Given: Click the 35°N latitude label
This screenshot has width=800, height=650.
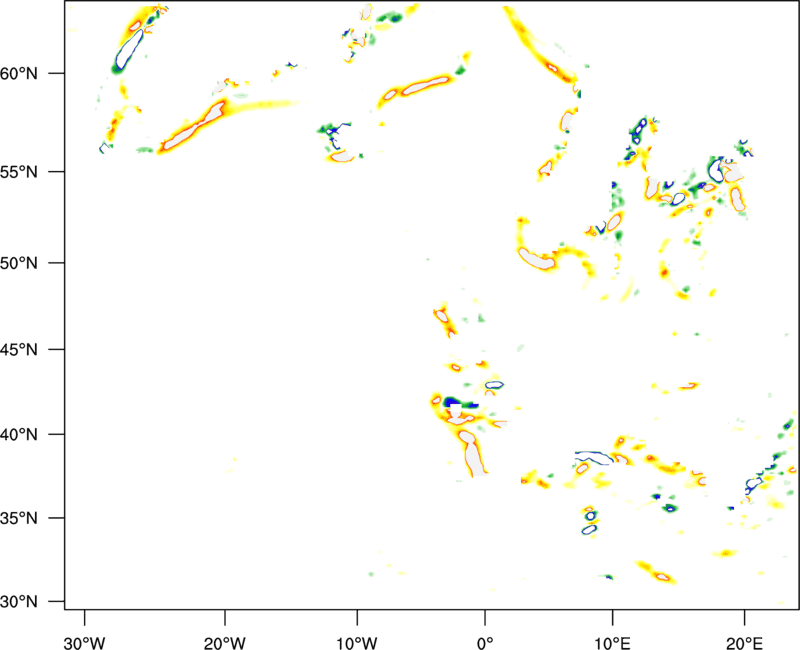Looking at the screenshot, I should (19, 518).
